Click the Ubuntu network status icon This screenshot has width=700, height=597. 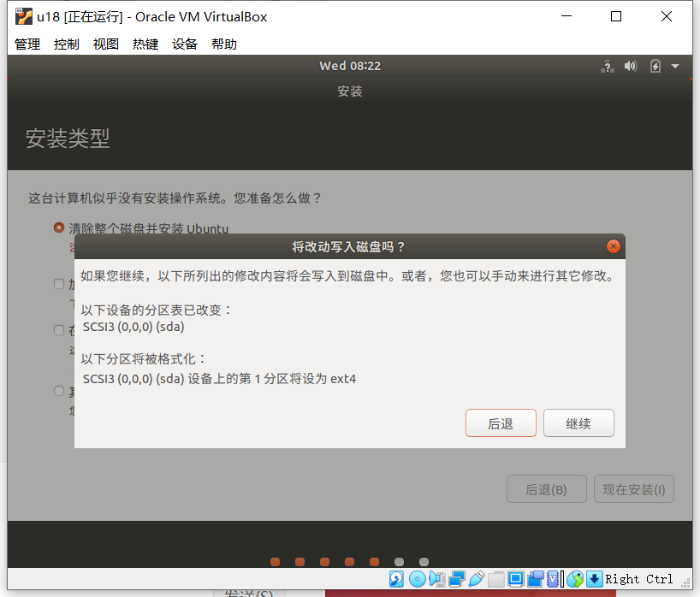[608, 66]
